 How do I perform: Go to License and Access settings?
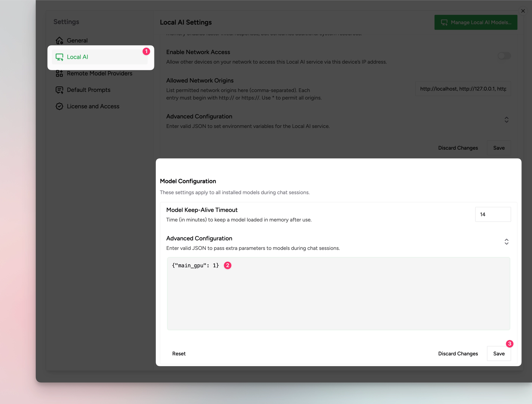click(x=93, y=106)
